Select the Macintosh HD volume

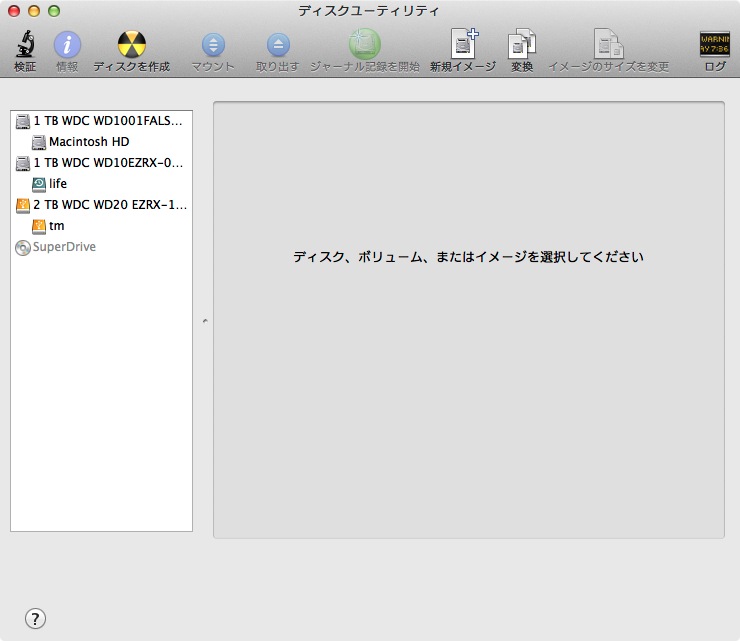tap(89, 142)
